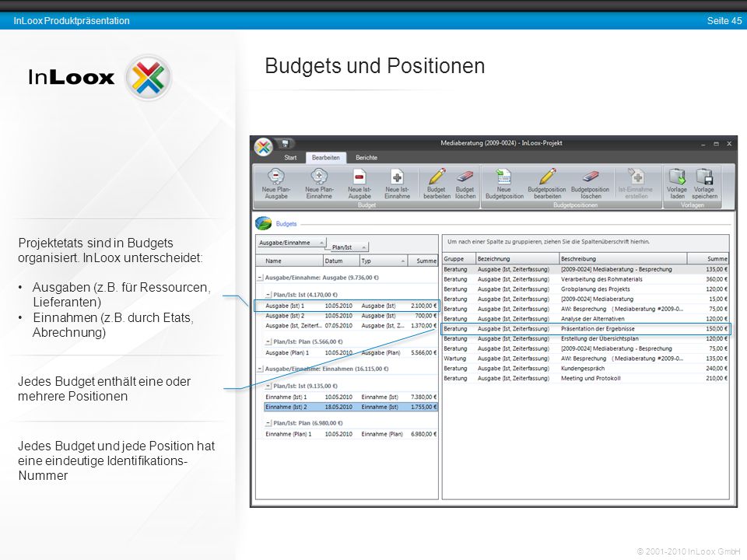This screenshot has height=560, width=747.
Task: Click the Budget bearbeiten pencil icon
Action: (437, 177)
